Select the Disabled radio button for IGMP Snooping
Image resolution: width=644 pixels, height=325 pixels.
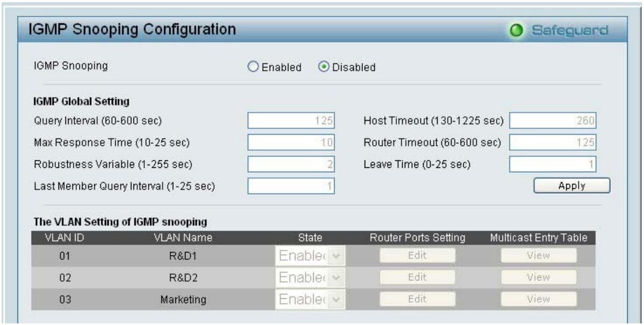323,67
